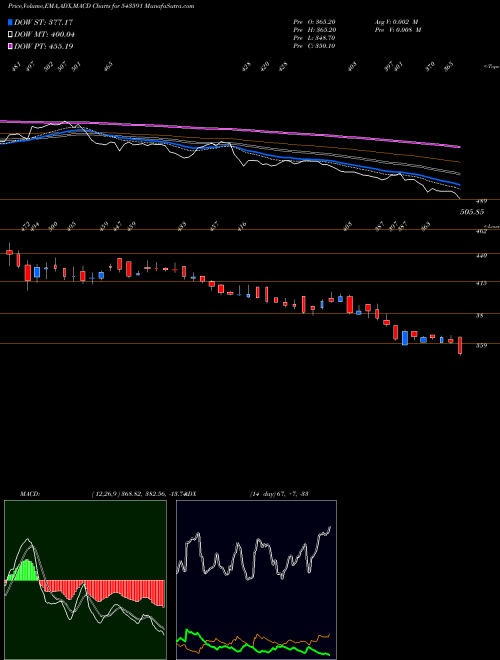
Task: Click the magenta long-term EMA line's right end
Action: click(458, 146)
